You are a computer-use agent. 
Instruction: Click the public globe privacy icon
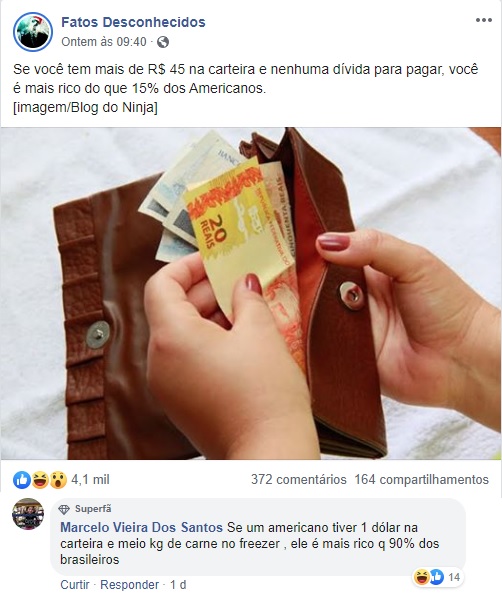coord(163,42)
